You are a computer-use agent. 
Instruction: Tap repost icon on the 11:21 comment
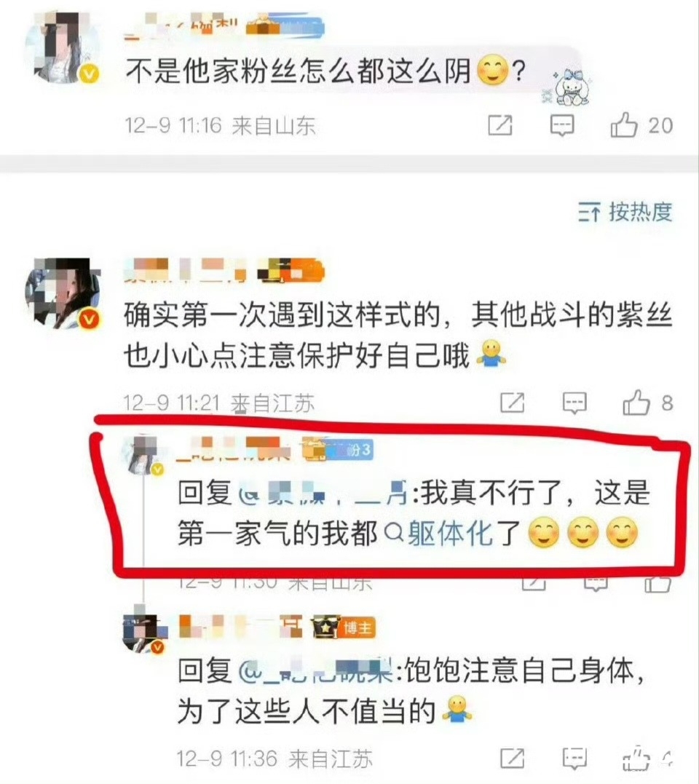coord(513,403)
